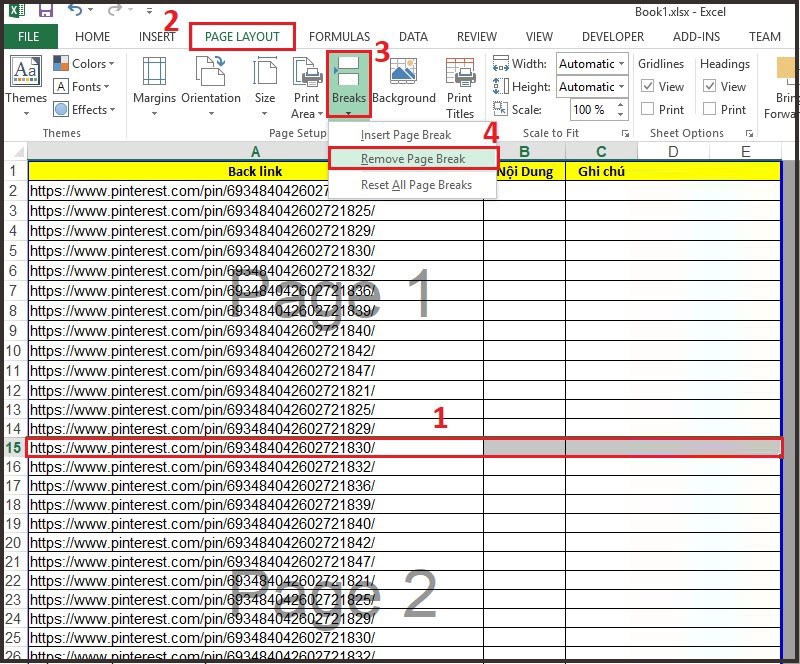
Task: Toggle Gridlines View checkbox
Action: pyautogui.click(x=647, y=86)
